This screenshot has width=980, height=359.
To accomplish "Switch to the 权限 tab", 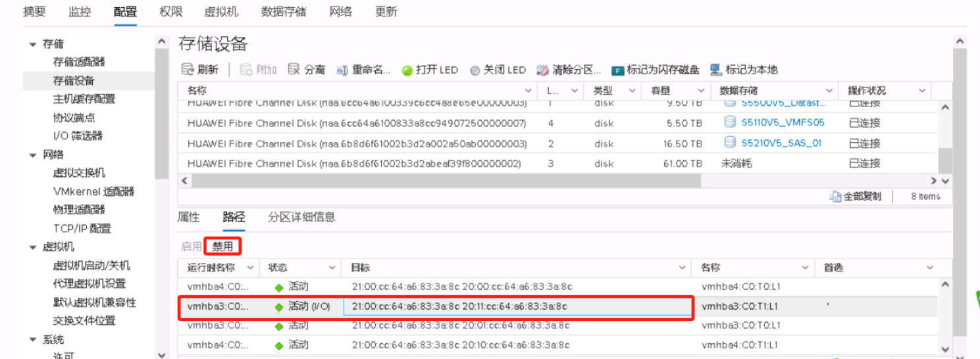I will 170,12.
